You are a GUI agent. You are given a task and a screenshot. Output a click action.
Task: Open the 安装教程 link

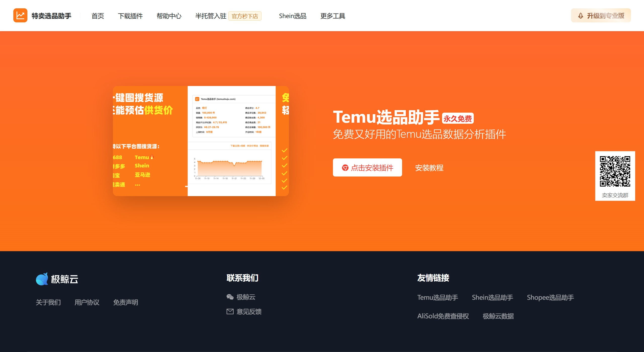(x=430, y=168)
